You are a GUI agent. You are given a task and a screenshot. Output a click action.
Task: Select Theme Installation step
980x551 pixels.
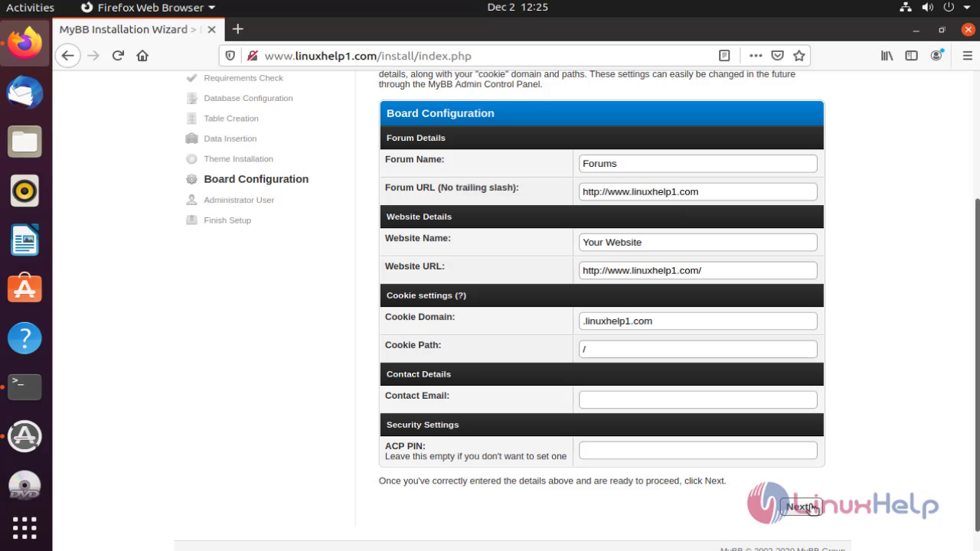tap(238, 159)
